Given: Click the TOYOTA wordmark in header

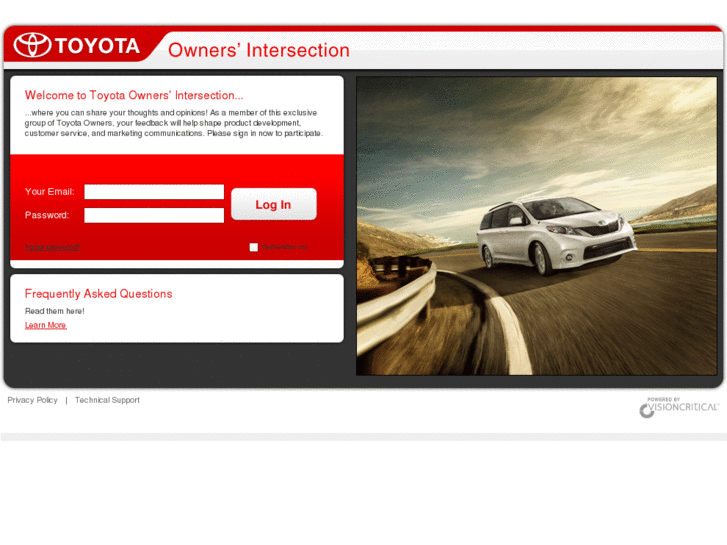Looking at the screenshot, I should click(97, 46).
